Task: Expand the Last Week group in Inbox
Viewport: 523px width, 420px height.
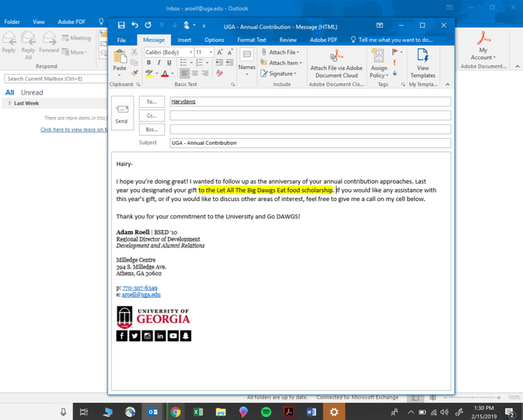Action: pos(10,103)
